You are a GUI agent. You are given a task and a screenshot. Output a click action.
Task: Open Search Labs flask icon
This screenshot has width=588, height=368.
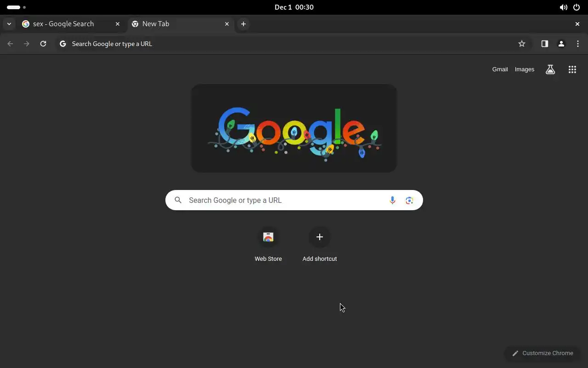coord(550,69)
